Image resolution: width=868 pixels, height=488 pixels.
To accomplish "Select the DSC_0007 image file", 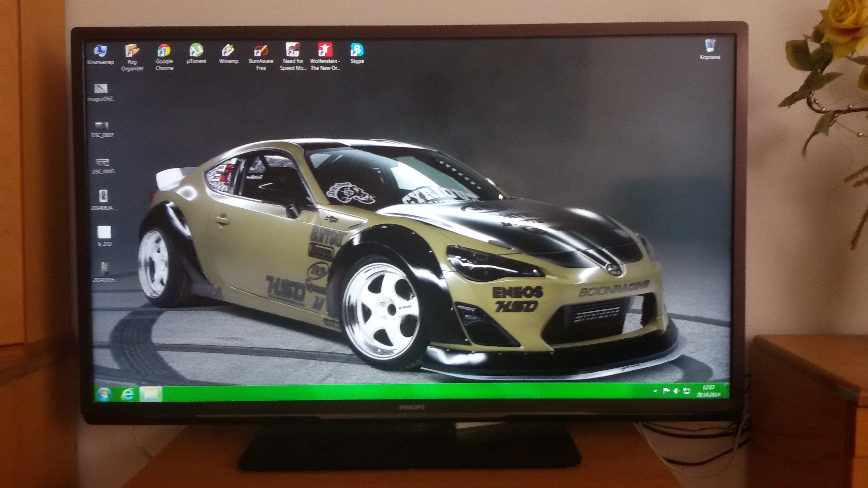I will (x=102, y=130).
